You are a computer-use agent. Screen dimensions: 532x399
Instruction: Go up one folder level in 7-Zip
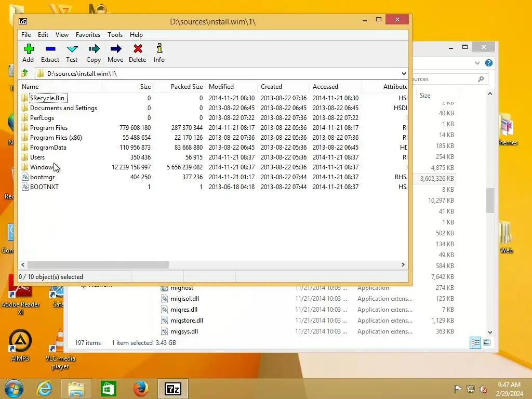24,73
